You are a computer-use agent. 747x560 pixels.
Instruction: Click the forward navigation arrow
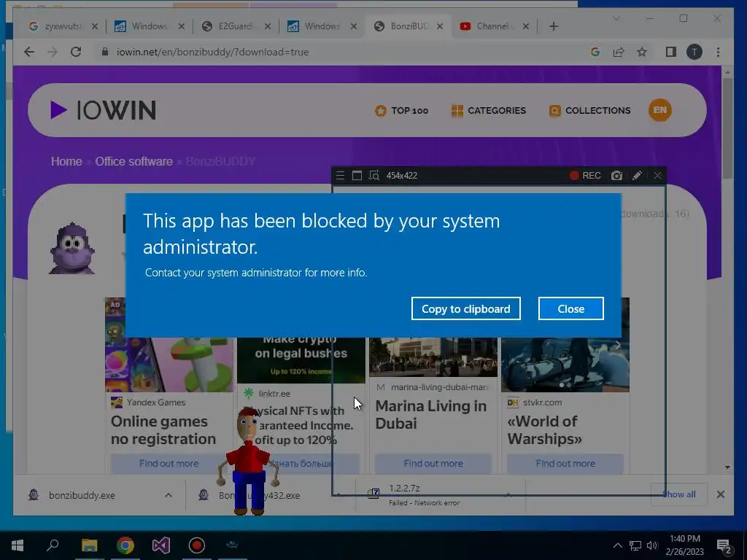[53, 52]
